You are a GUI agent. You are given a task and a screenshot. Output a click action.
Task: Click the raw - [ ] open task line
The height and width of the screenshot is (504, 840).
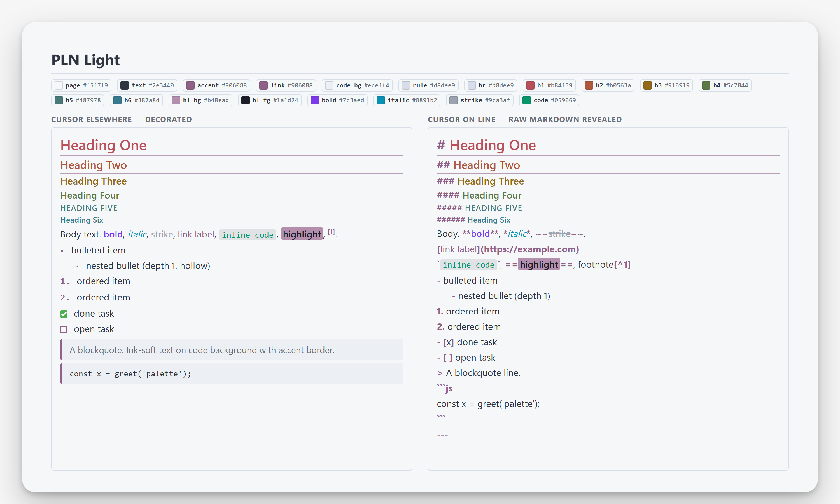[x=466, y=358]
